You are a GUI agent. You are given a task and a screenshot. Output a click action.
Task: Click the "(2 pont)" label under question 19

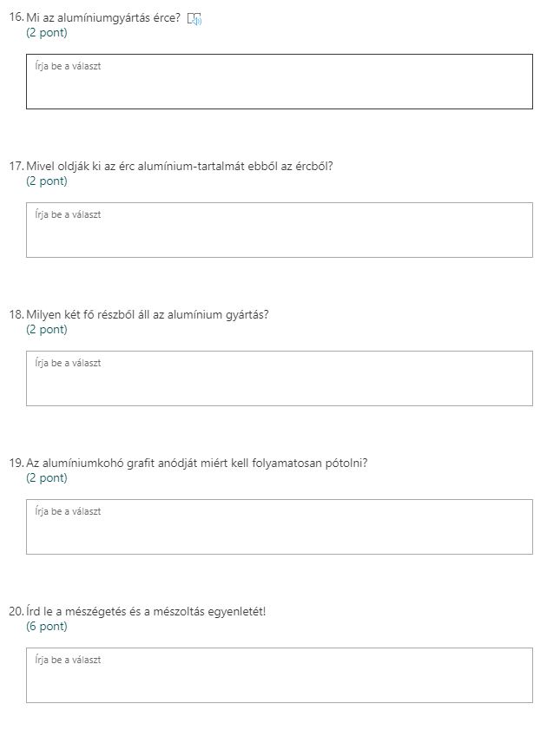(x=46, y=478)
